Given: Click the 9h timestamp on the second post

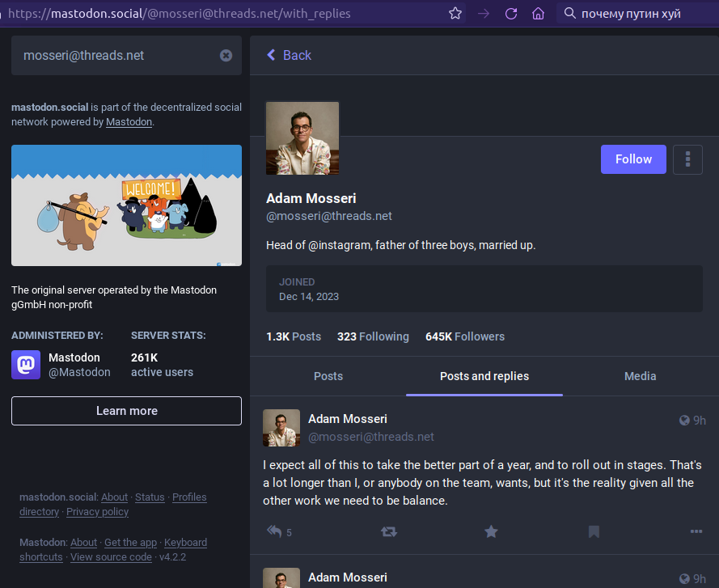Looking at the screenshot, I should click(x=700, y=579).
